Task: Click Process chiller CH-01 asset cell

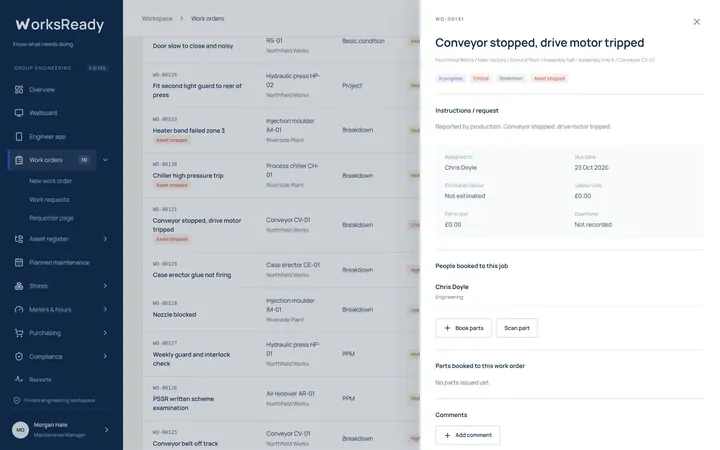Action: point(292,170)
